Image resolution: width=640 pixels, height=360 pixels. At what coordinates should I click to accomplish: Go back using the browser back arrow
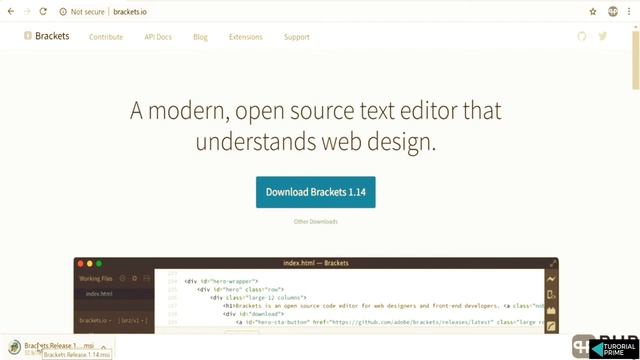(11, 11)
